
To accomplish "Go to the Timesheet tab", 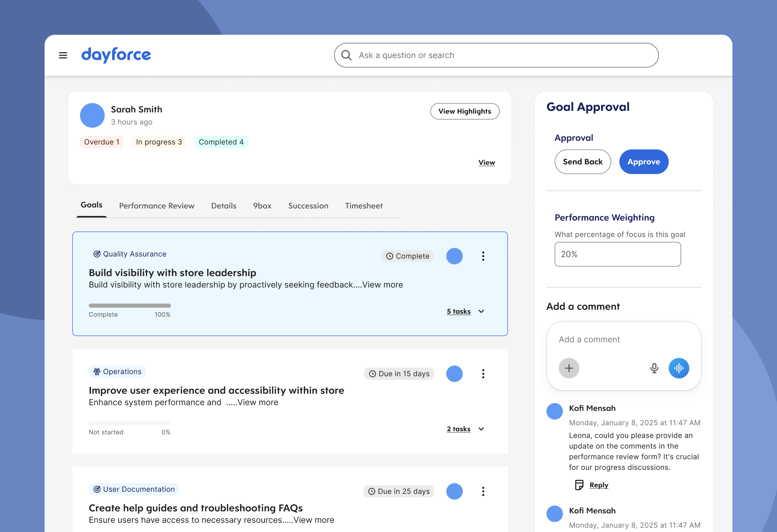I will click(364, 206).
